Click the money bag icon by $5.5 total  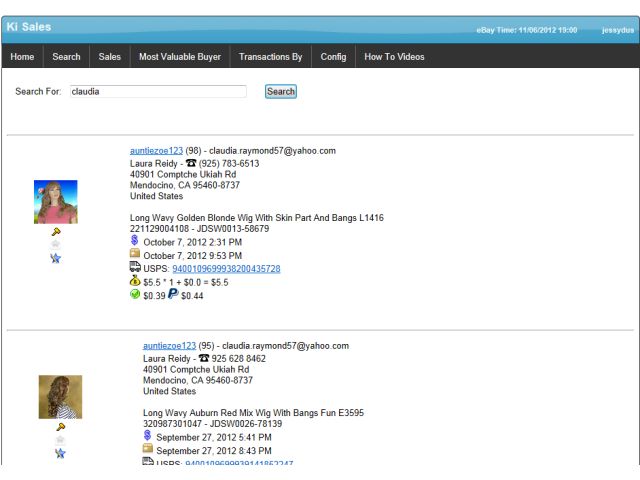coord(135,280)
